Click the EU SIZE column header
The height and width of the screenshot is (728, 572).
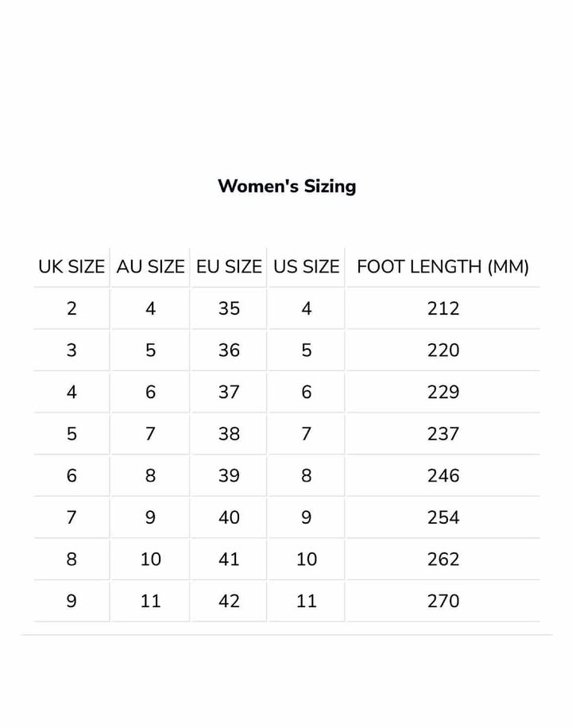click(229, 267)
